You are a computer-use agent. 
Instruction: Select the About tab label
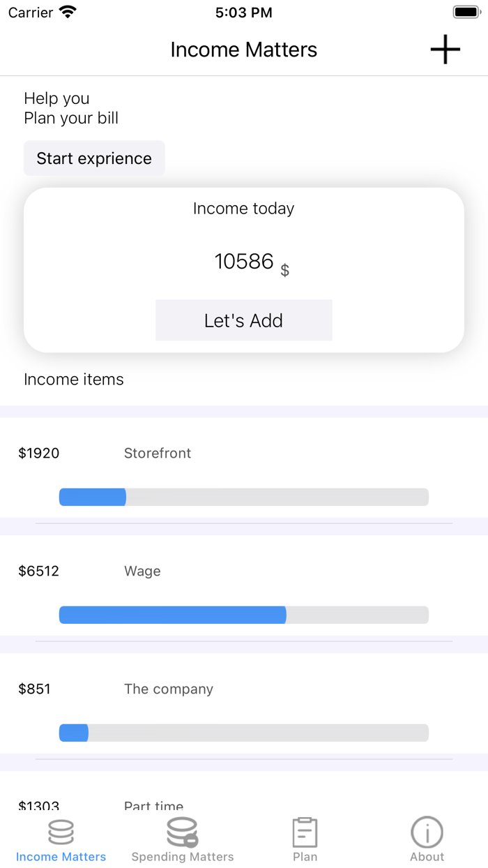pos(427,857)
